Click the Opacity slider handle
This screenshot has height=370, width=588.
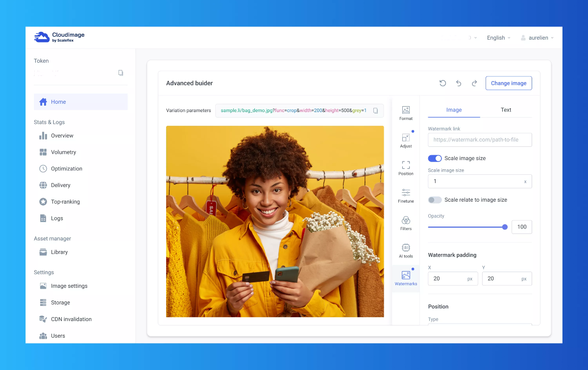(505, 227)
